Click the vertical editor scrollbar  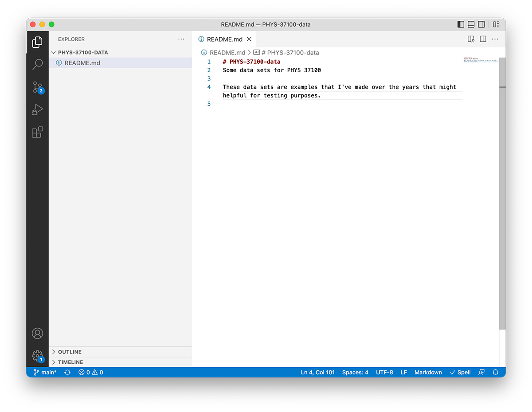tap(502, 193)
